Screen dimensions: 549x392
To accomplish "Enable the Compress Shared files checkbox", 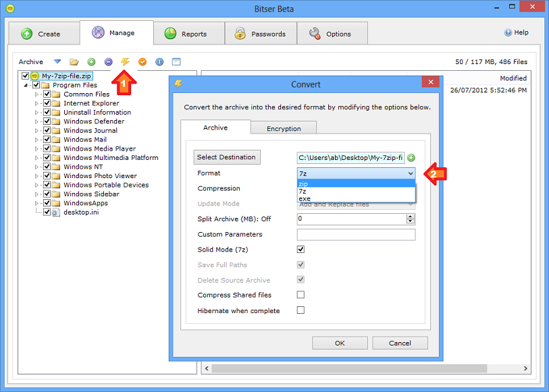I will pos(300,295).
